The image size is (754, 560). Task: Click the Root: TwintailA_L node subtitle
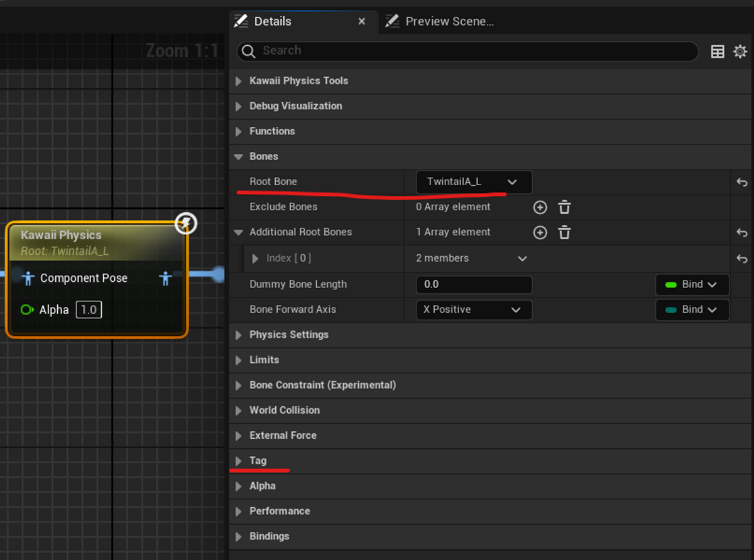coord(65,251)
